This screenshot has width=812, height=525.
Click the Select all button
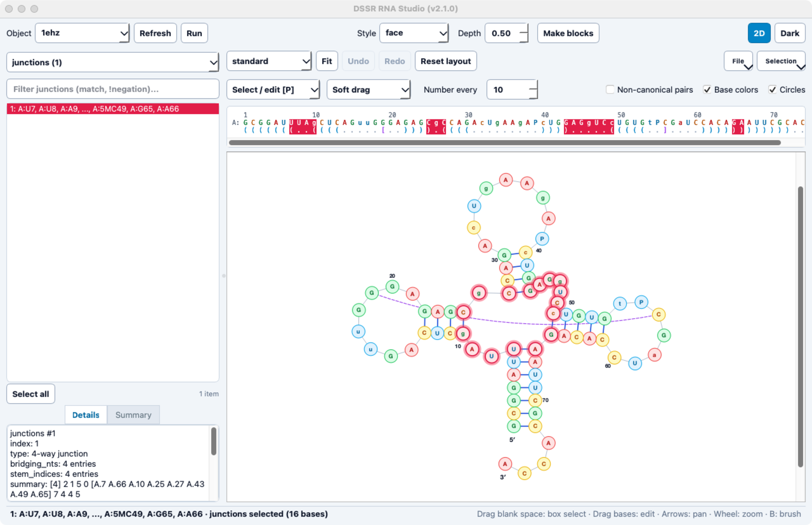(31, 394)
